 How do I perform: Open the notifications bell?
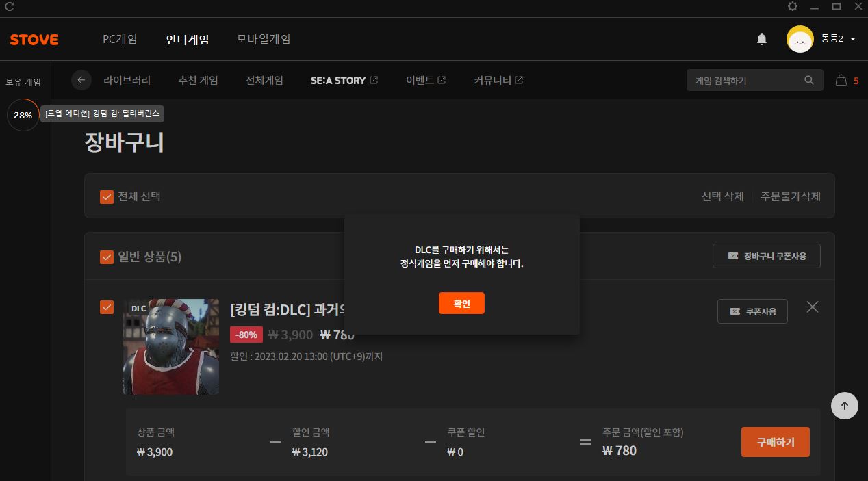click(x=762, y=40)
